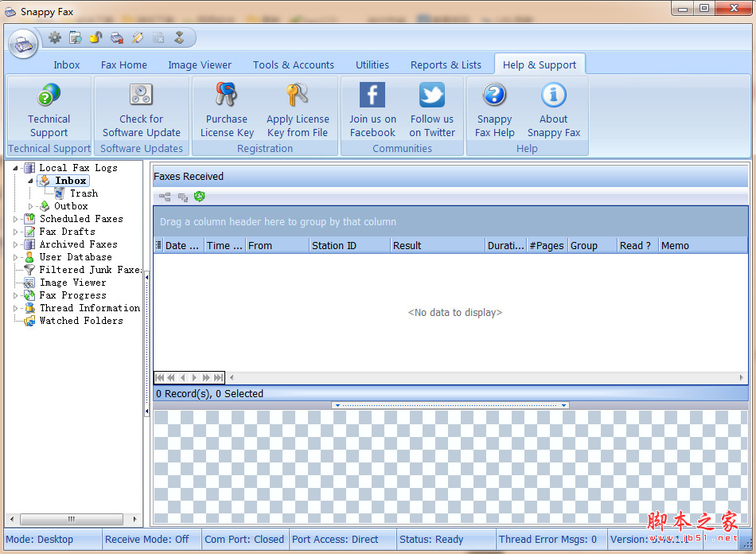Expand the Scheduled Faxes tree node

click(15, 219)
